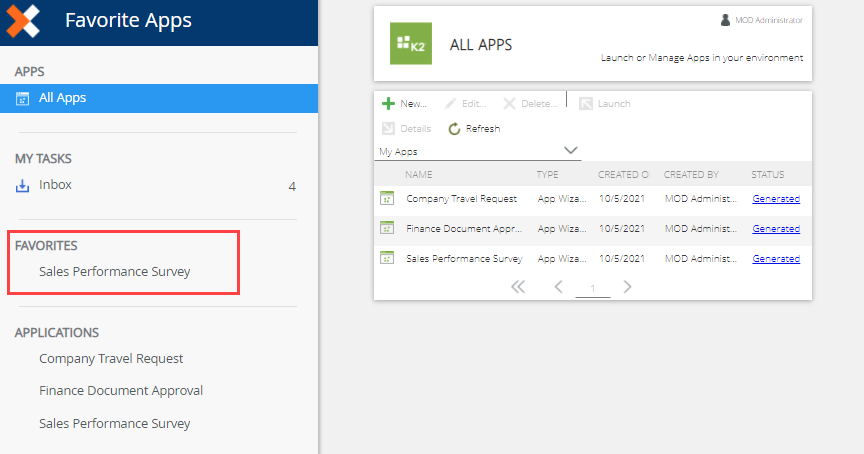This screenshot has width=864, height=454.
Task: Click the green plus New icon
Action: coord(388,104)
